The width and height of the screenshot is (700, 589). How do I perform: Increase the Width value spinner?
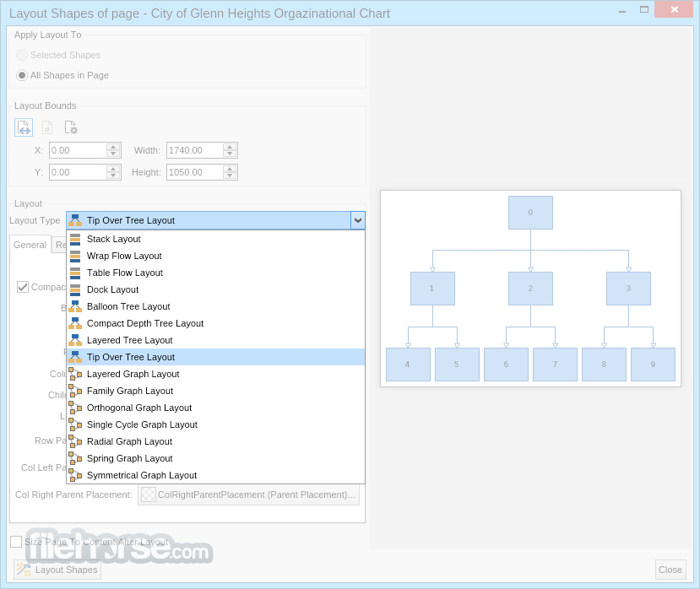(230, 147)
